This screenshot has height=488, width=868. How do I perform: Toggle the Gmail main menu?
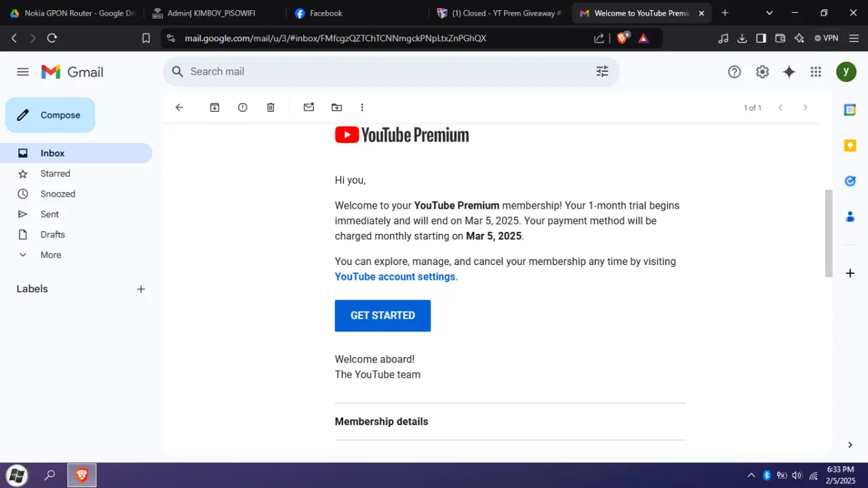tap(23, 72)
